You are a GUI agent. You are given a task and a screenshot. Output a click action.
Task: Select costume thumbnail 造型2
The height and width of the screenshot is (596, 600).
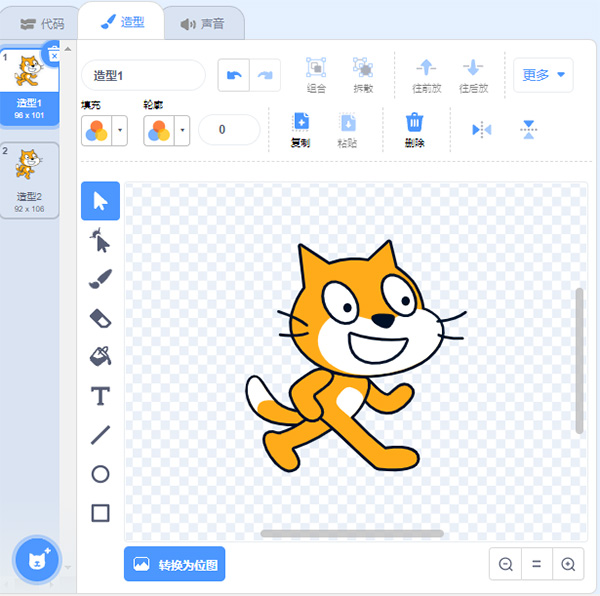coord(29,180)
